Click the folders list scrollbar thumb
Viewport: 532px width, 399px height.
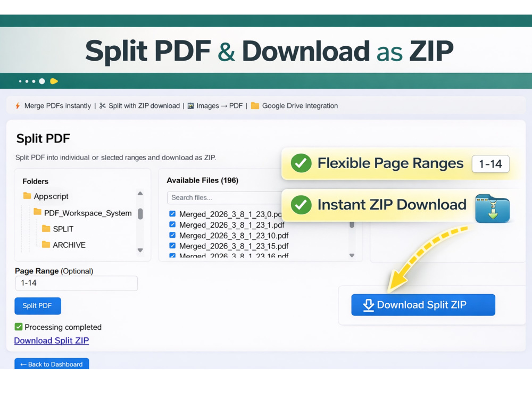(140, 214)
